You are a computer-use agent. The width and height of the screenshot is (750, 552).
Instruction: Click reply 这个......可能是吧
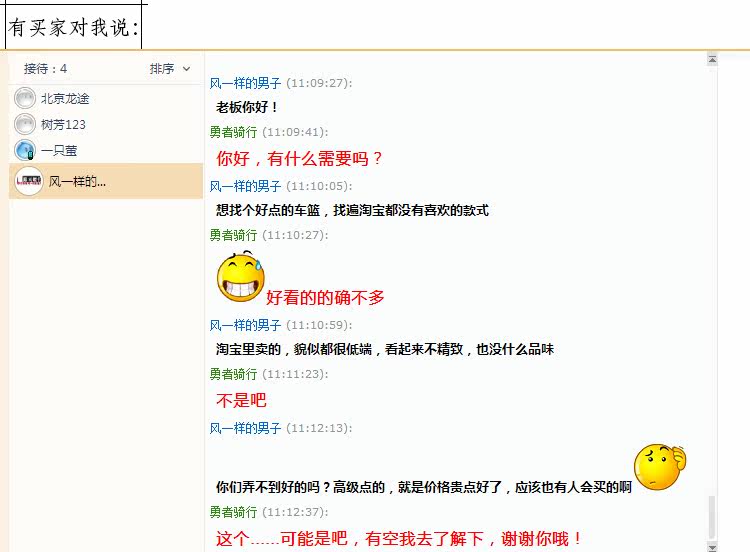click(x=398, y=539)
